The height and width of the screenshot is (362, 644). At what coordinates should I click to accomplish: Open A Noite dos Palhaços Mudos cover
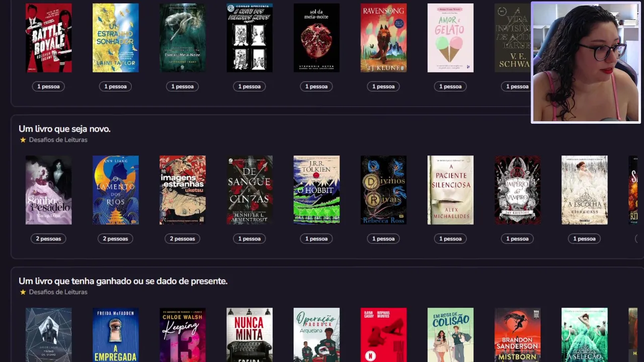pyautogui.click(x=249, y=38)
